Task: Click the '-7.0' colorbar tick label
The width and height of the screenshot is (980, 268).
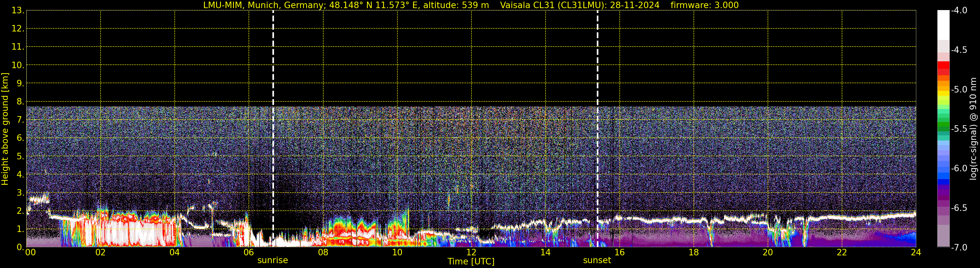Action: point(959,247)
